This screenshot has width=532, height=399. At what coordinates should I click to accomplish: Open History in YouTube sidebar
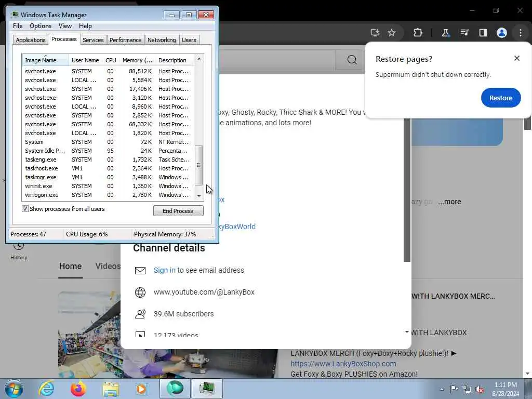(19, 250)
